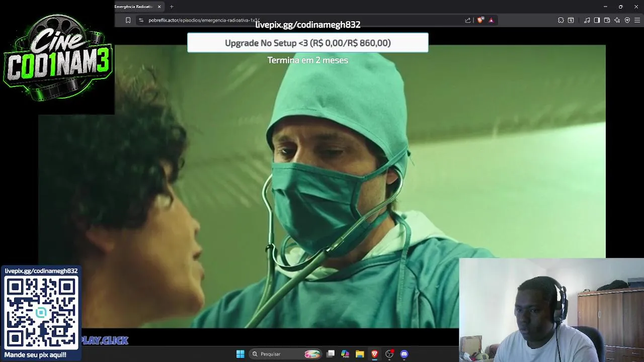Click the Brave VPN shield icon
The image size is (644, 362).
(627, 20)
